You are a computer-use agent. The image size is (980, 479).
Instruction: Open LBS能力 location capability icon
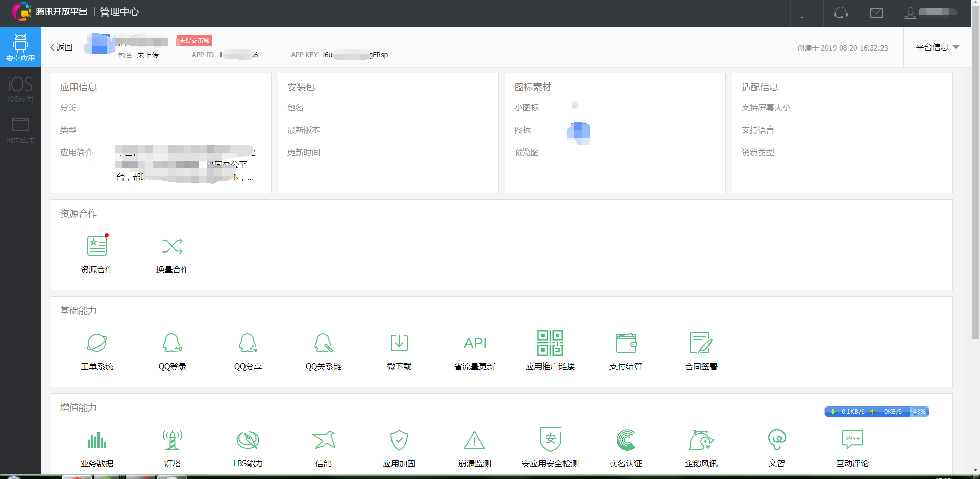[x=248, y=440]
